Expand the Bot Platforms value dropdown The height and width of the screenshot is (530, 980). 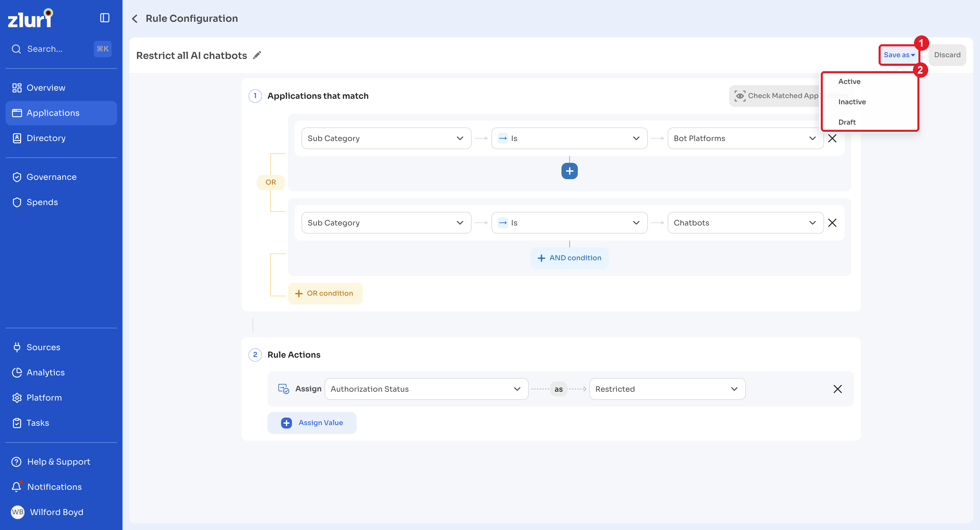point(745,138)
